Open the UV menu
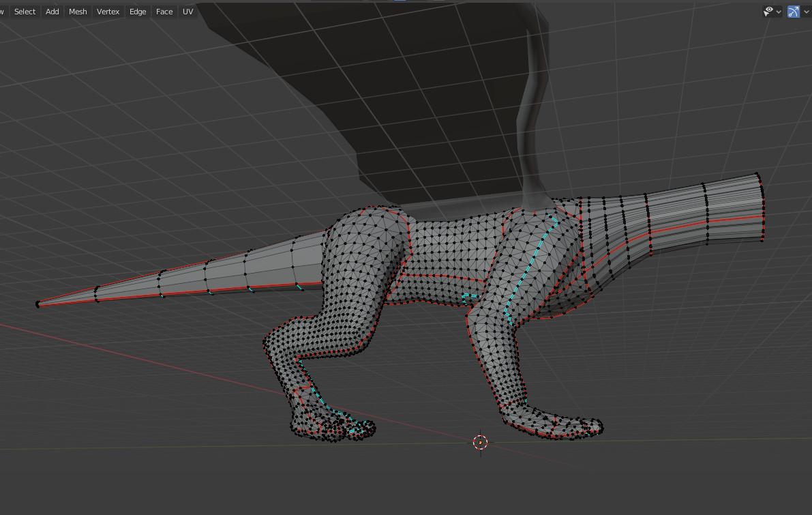 tap(187, 12)
